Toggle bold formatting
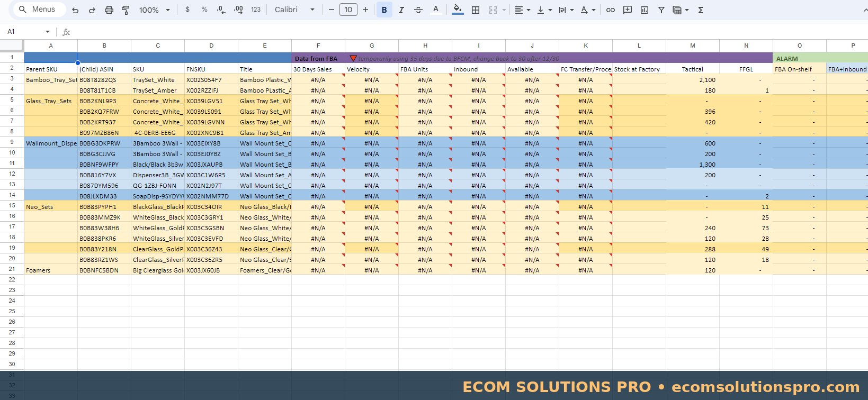This screenshot has height=400, width=868. click(384, 10)
